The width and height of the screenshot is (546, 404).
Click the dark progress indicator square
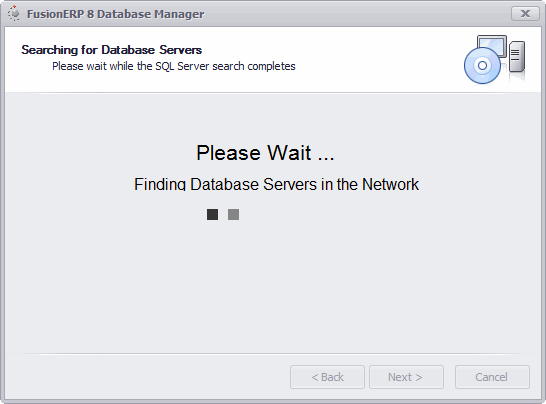(x=212, y=214)
